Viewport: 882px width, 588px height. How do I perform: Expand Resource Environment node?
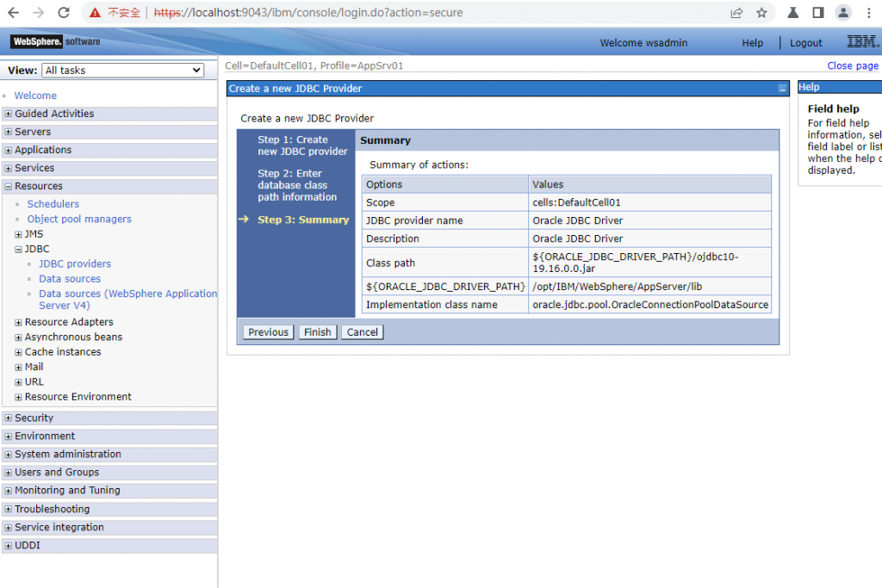pyautogui.click(x=19, y=397)
